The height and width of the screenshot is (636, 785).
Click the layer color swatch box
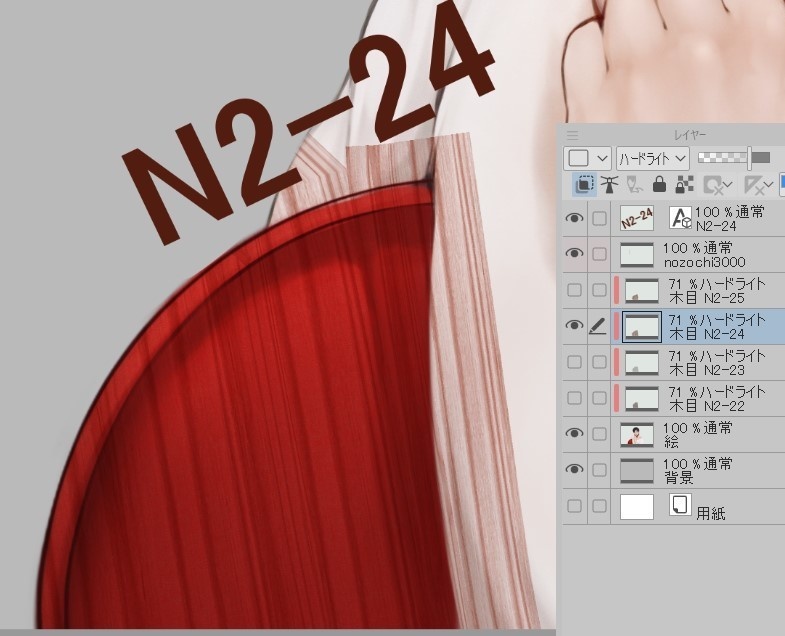(579, 159)
